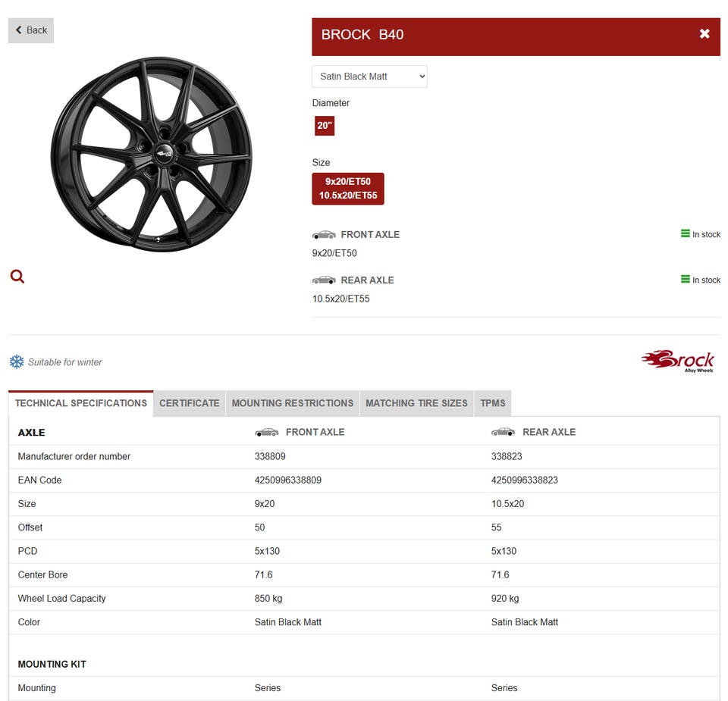The width and height of the screenshot is (728, 701).
Task: Click the Brock Alloy Wheels logo
Action: tap(678, 361)
